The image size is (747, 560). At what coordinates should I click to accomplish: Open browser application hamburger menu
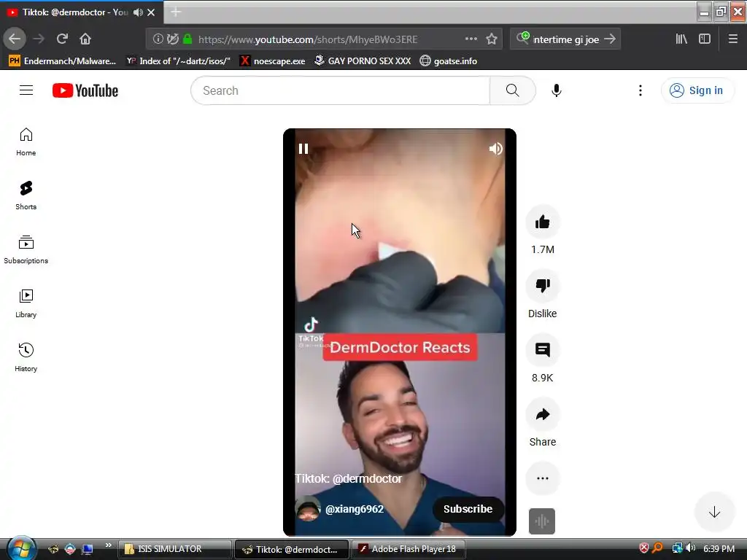[733, 39]
